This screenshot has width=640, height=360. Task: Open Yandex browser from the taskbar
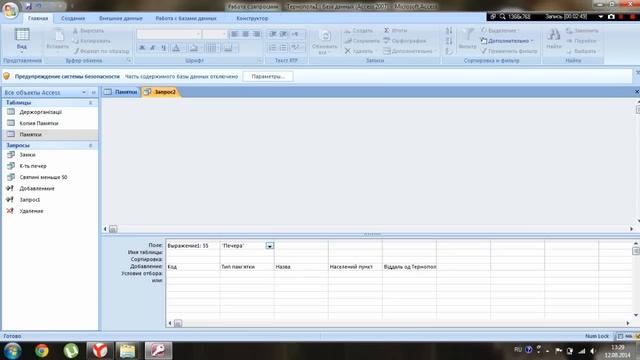point(99,351)
